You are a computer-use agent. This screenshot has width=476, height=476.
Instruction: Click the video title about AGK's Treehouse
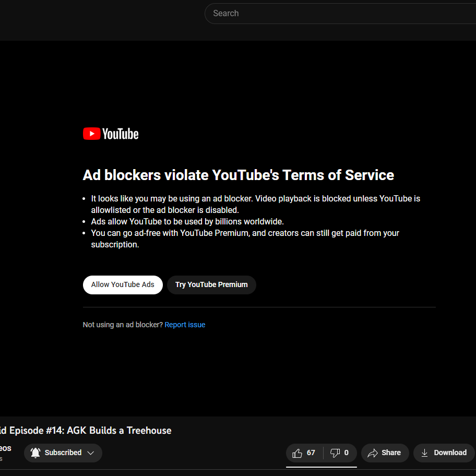point(86,431)
